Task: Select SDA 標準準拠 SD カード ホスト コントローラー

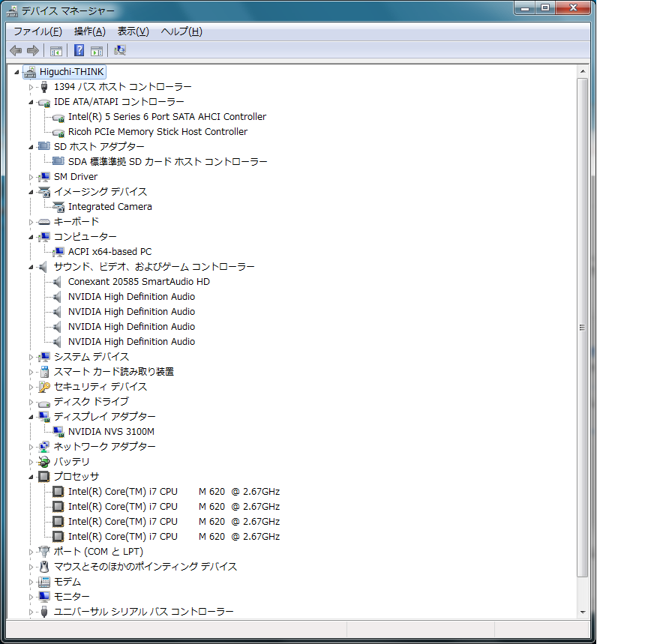Action: point(167,162)
